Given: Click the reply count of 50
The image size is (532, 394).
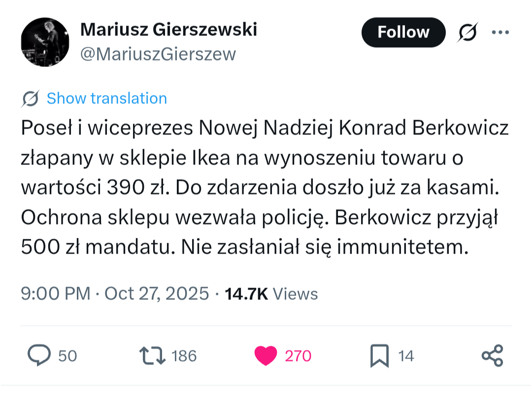Looking at the screenshot, I should point(67,356).
